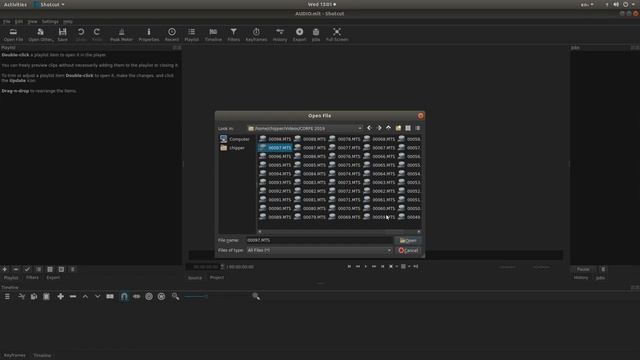Add item with playlist plus button
Viewport: 640px width, 360px height.
(x=4, y=269)
